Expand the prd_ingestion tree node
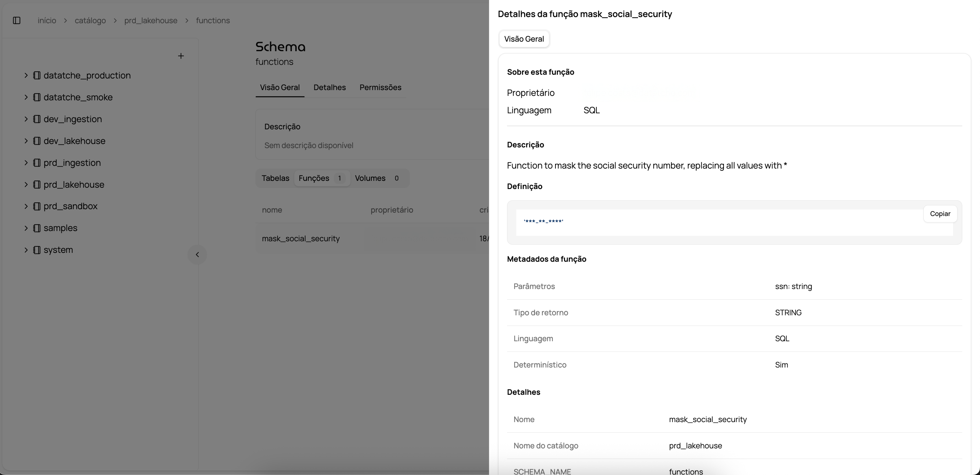 pos(26,162)
